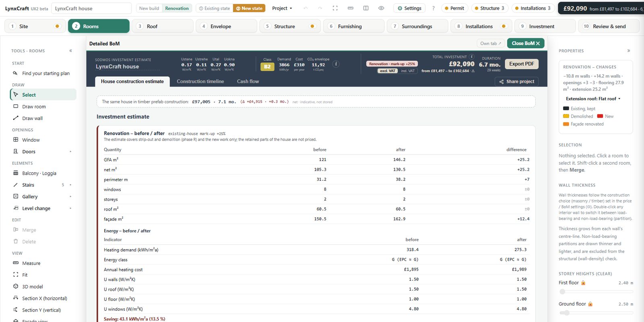644x322 pixels.
Task: Click the info icon beside CO₂ envelope
Action: point(336,64)
